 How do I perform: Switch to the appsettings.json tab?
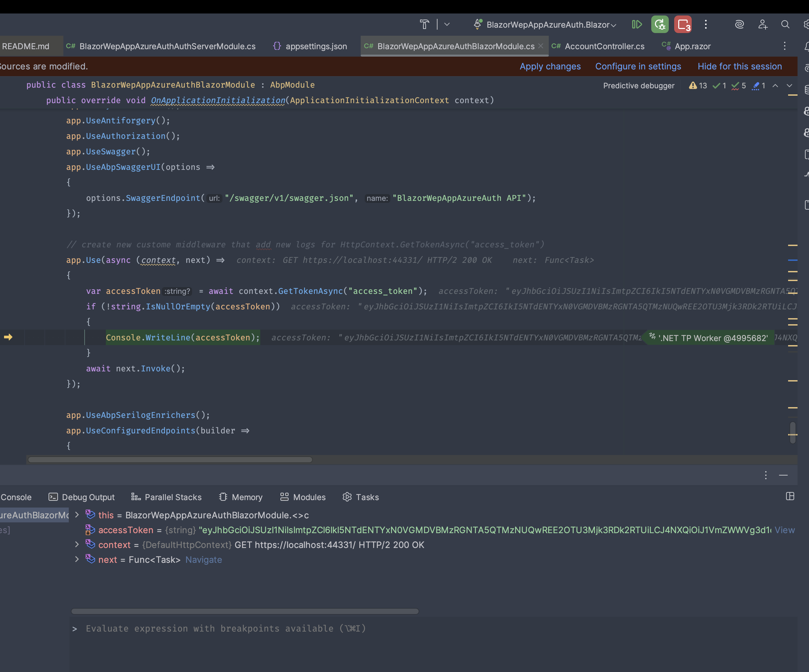tap(316, 46)
